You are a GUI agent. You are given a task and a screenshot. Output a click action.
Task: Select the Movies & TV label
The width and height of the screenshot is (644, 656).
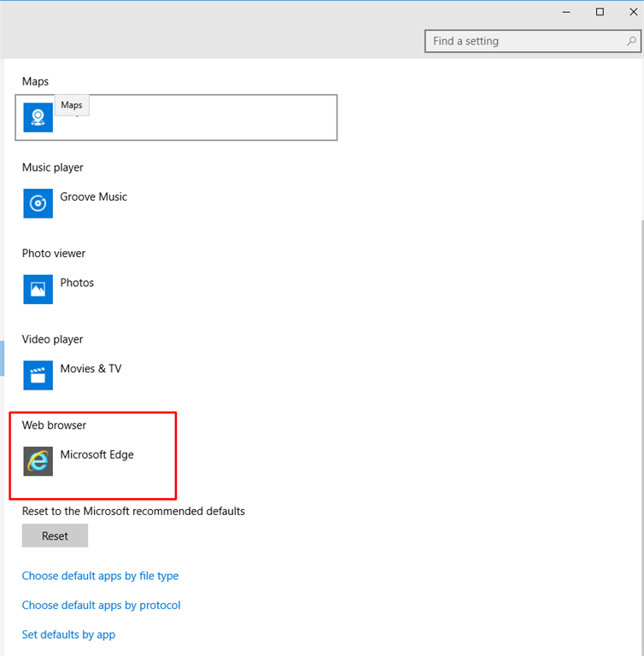pos(91,369)
